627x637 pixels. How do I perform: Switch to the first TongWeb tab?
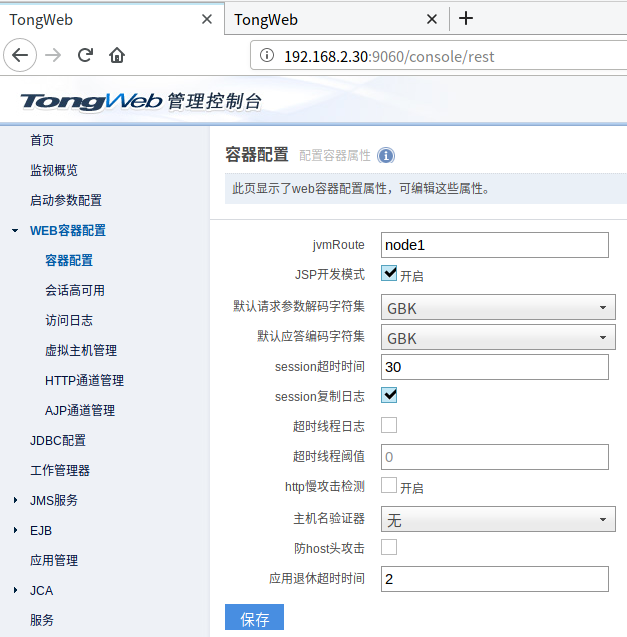pyautogui.click(x=112, y=19)
